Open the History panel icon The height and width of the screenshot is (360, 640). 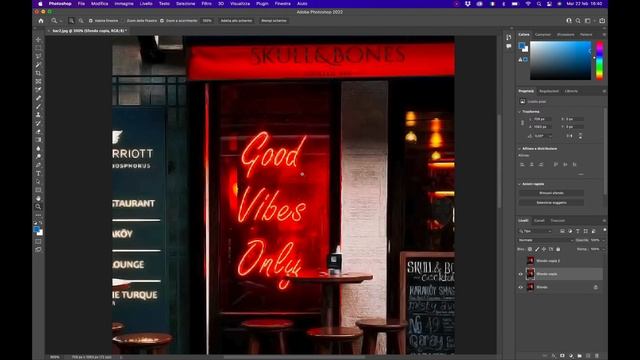(509, 37)
